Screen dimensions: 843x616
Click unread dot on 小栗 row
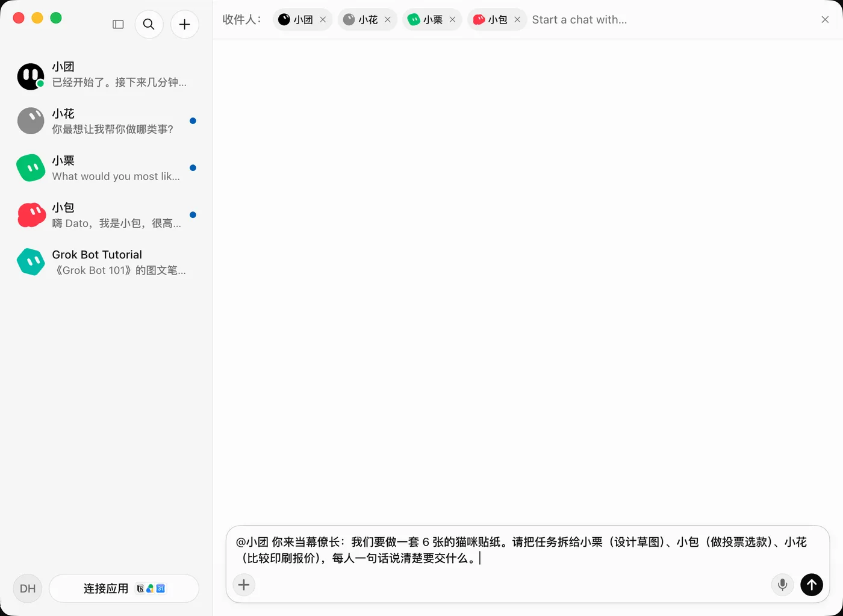[x=193, y=168]
